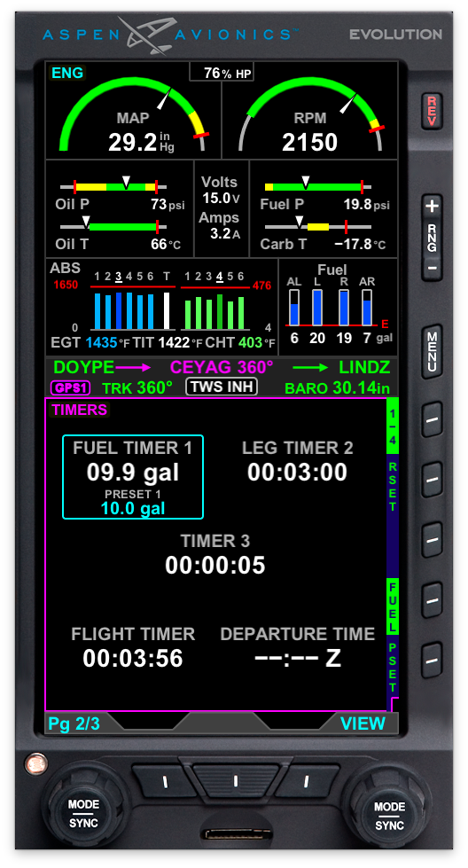Click the Aspen Avionics airplane logo

point(146,35)
